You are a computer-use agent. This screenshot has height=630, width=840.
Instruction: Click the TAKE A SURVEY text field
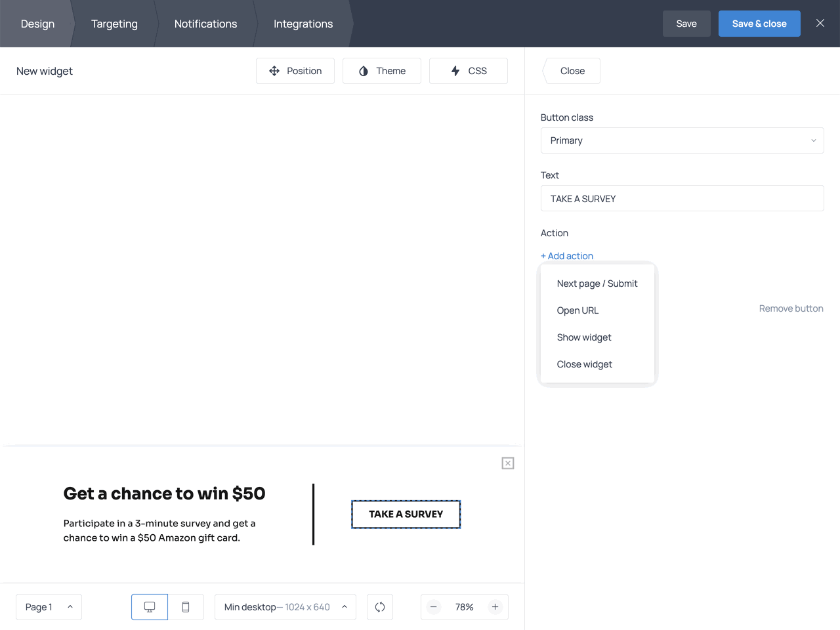tap(682, 198)
